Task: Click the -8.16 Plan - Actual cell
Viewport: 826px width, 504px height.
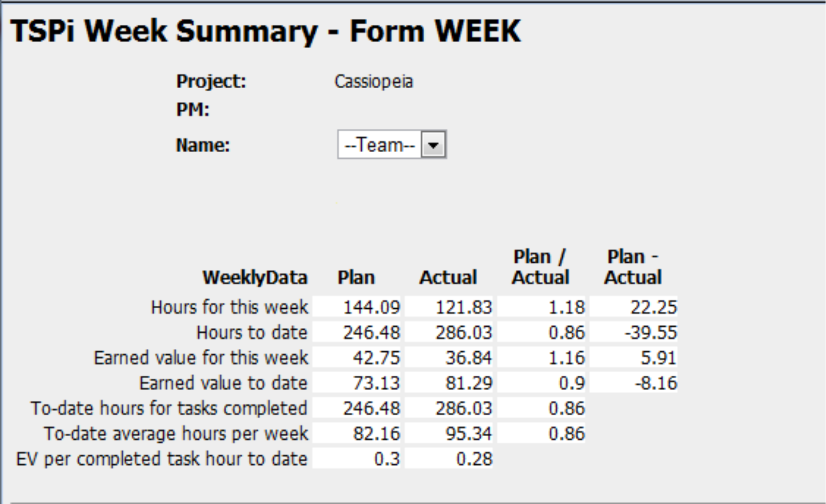Action: (634, 383)
